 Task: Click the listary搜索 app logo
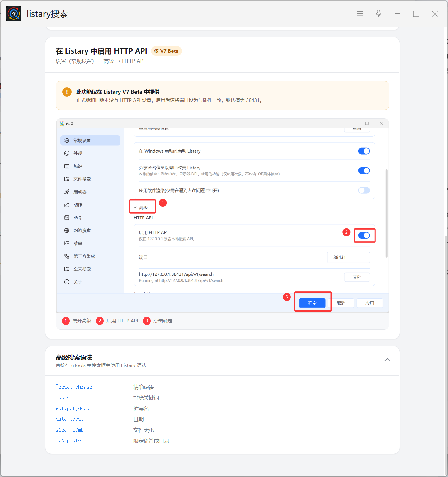click(14, 14)
